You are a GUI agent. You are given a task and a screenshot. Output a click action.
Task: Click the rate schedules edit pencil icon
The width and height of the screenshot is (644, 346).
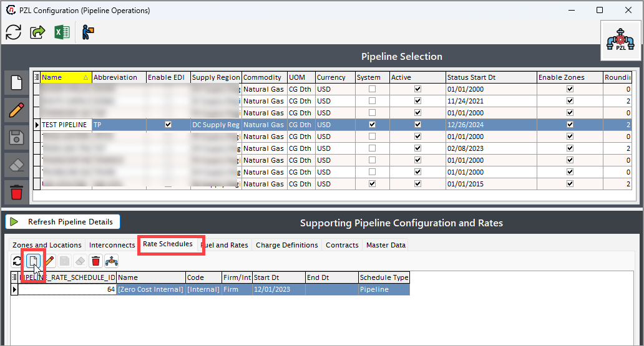tap(49, 261)
